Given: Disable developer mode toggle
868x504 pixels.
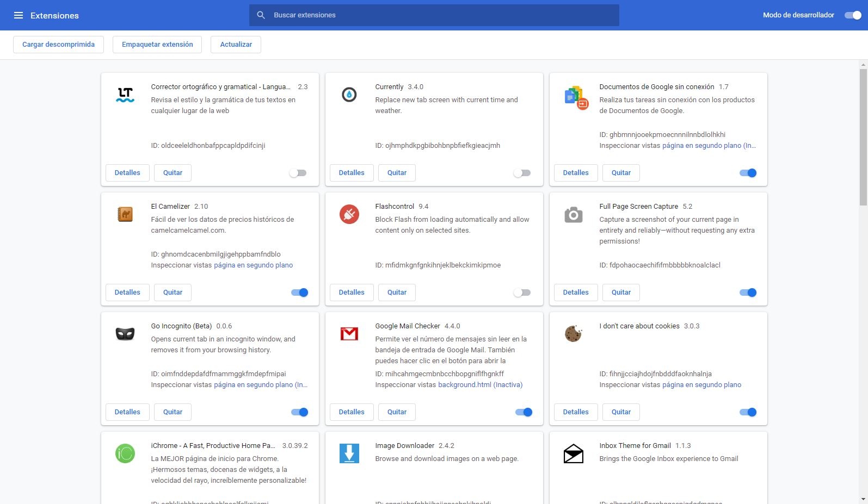Looking at the screenshot, I should point(853,15).
